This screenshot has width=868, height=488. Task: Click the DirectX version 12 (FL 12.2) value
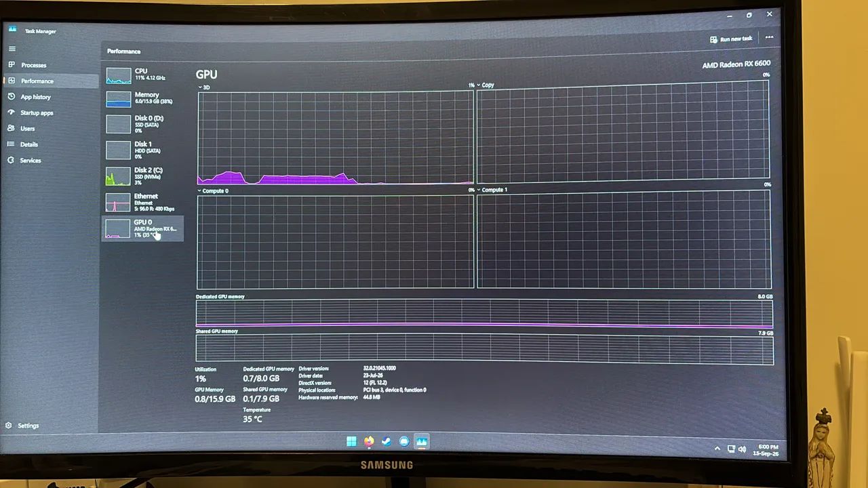376,383
